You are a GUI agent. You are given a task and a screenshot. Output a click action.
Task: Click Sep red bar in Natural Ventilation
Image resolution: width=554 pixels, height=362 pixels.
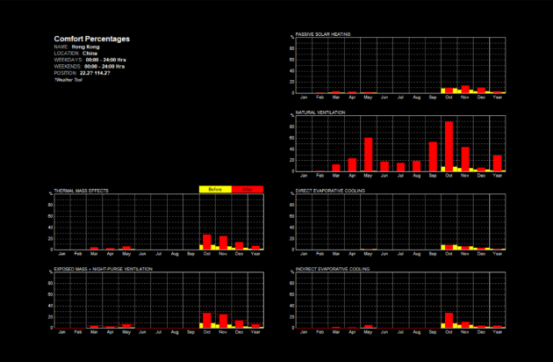pos(433,156)
